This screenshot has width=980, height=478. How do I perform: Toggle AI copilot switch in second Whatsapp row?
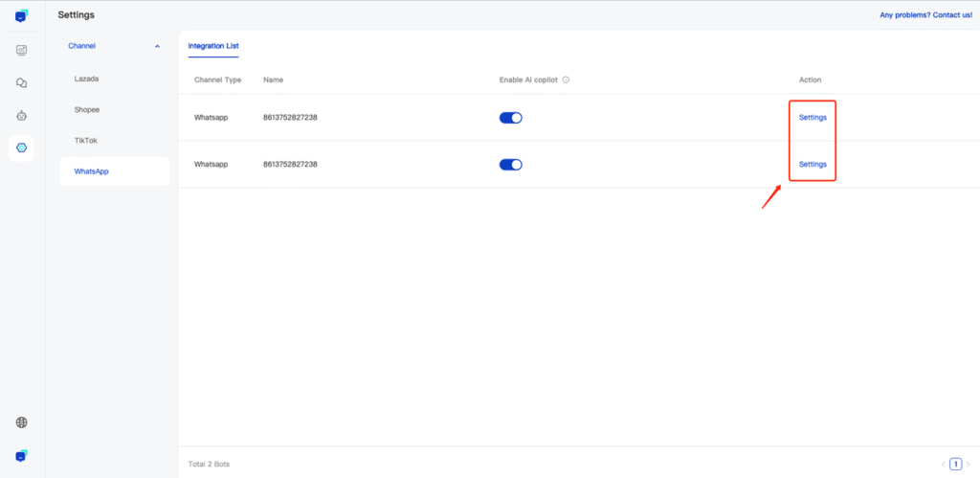pos(511,165)
